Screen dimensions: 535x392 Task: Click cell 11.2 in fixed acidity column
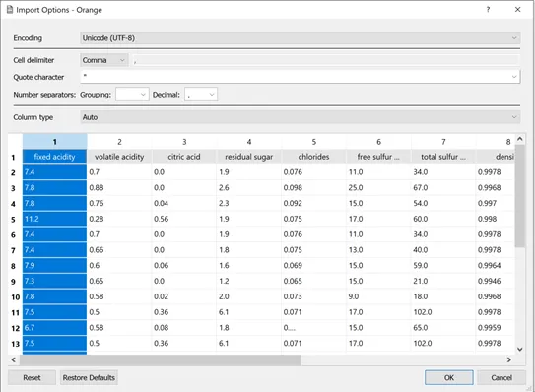(x=54, y=219)
